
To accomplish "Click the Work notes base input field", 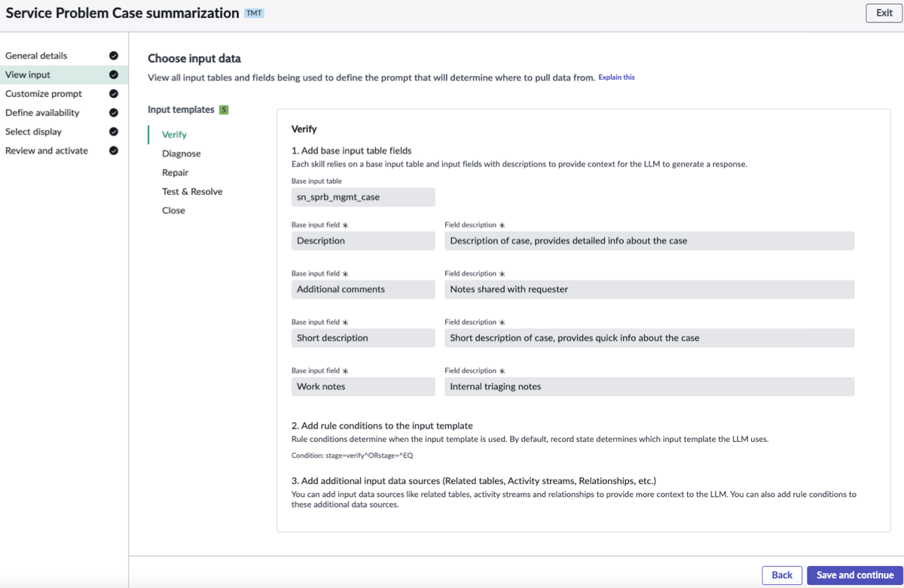I will click(363, 386).
